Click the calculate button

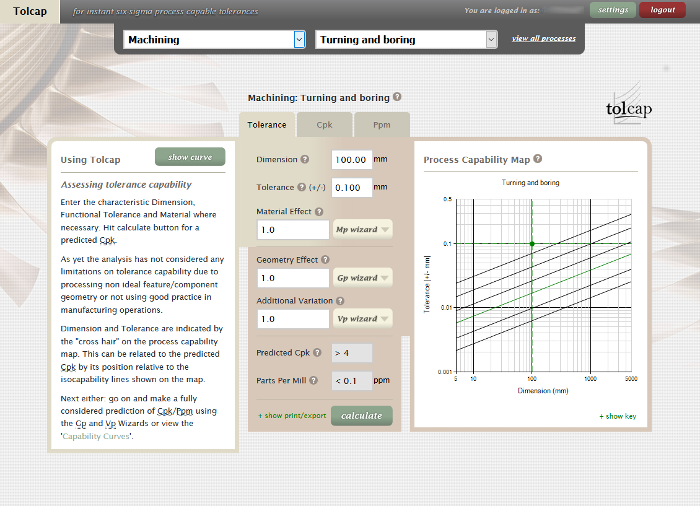coord(362,416)
